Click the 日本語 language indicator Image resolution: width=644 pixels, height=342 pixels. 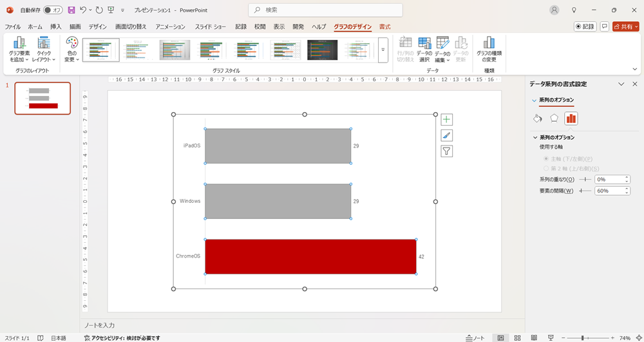(59, 338)
